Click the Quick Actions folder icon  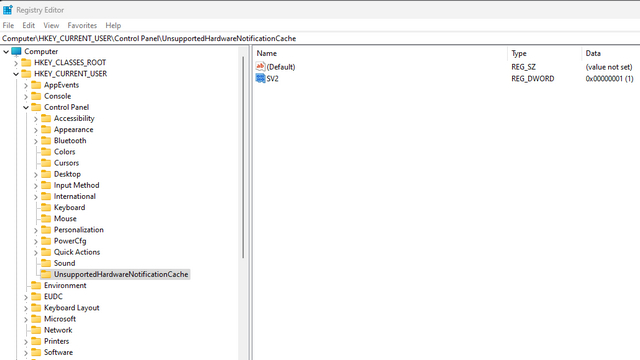coord(46,252)
